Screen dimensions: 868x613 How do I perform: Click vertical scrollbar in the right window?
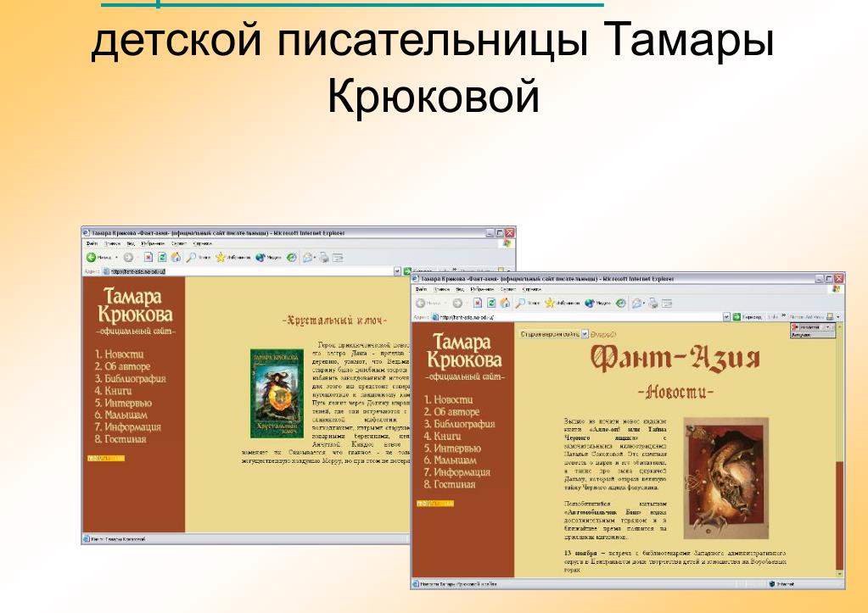point(840,450)
